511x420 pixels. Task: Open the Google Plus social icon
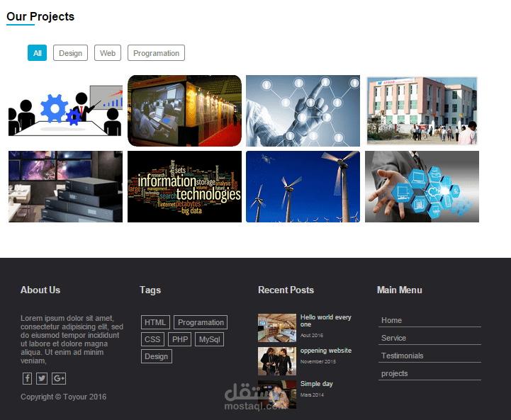point(59,378)
